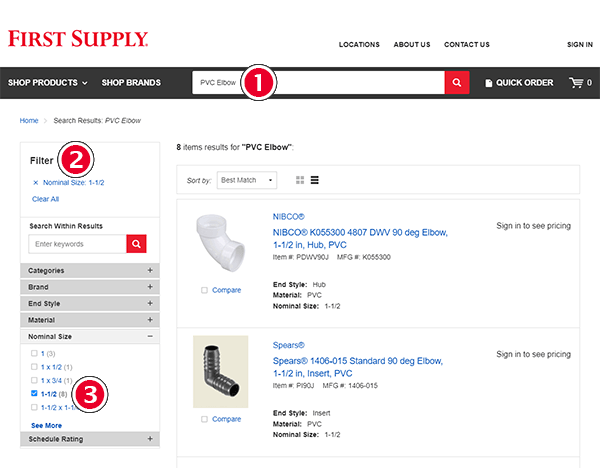Image resolution: width=600 pixels, height=468 pixels.
Task: Show more Nominal Size options via See More
Action: [x=46, y=426]
